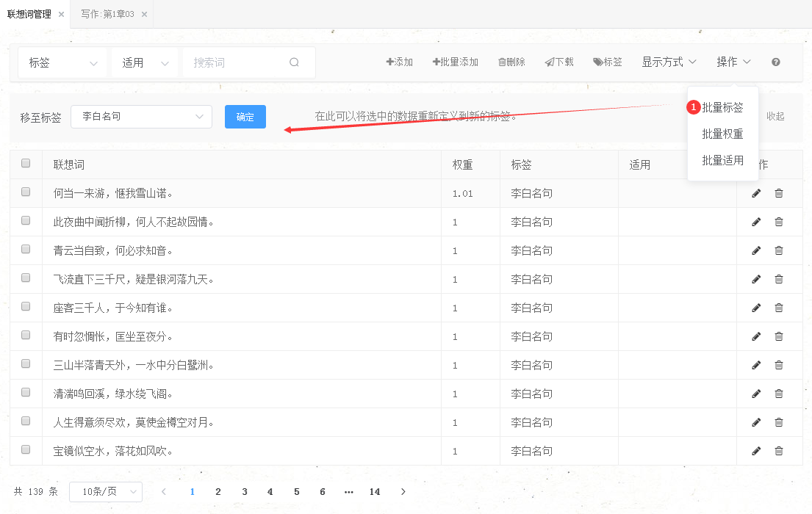Viewport: 812px width, 514px height.
Task: Check the row 三山半落青天外
Action: [x=26, y=363]
